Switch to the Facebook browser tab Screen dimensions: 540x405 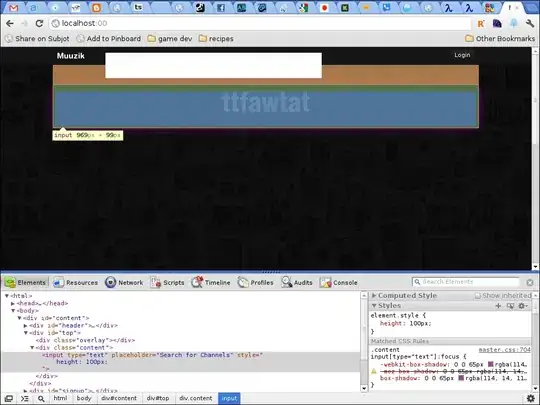coord(221,8)
